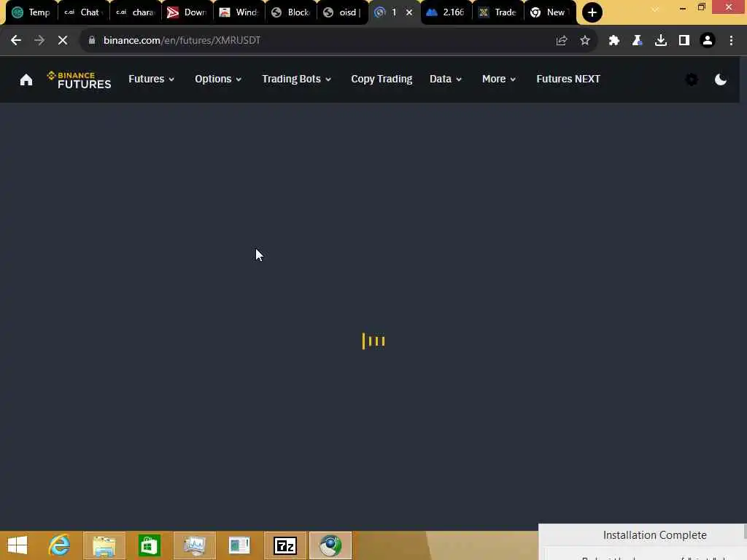Open the Windows Start button
The width and height of the screenshot is (747, 560).
tap(18, 545)
